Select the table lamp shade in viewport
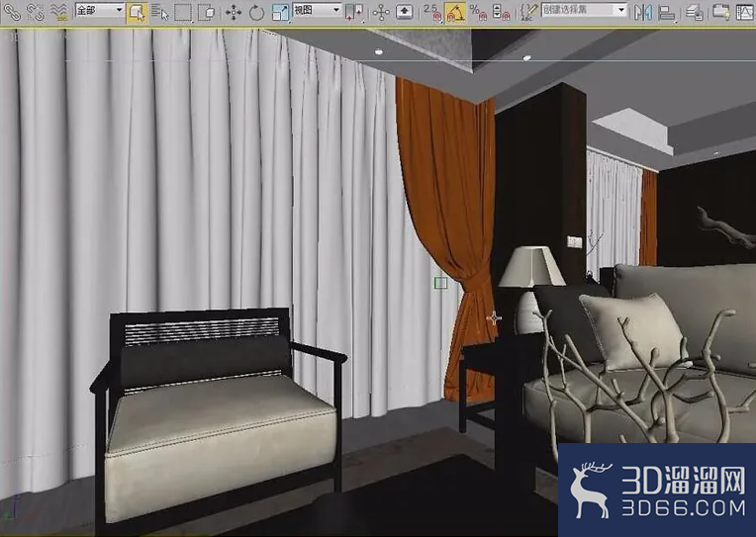 (530, 267)
